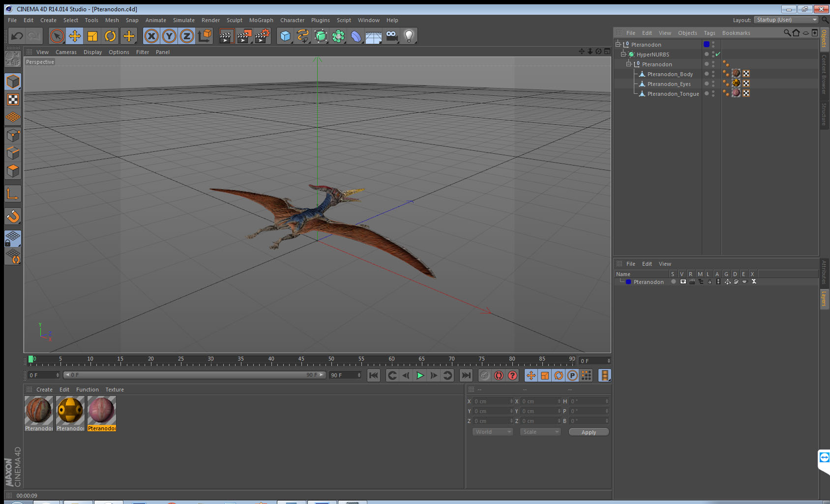
Task: Activate the Rotate tool in top toolbar
Action: point(110,36)
